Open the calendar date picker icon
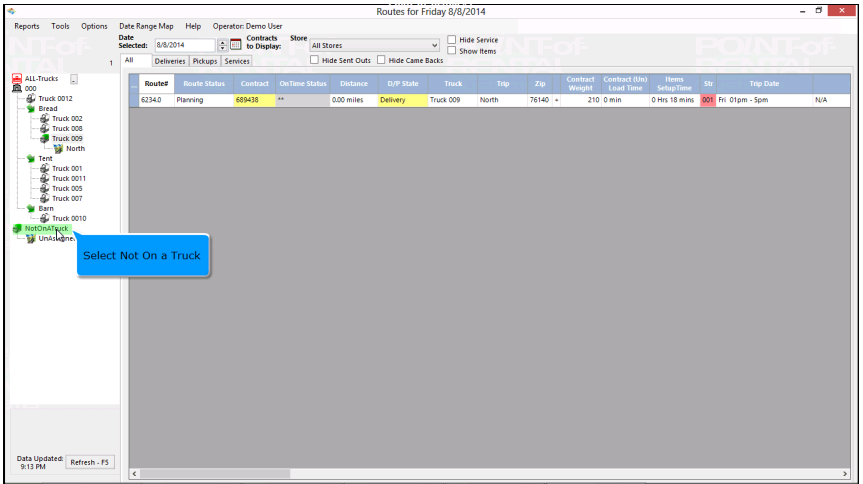 coord(236,45)
